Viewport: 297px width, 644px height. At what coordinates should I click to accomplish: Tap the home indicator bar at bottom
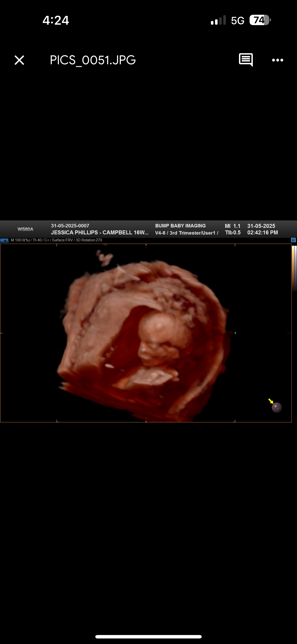[x=148, y=636]
